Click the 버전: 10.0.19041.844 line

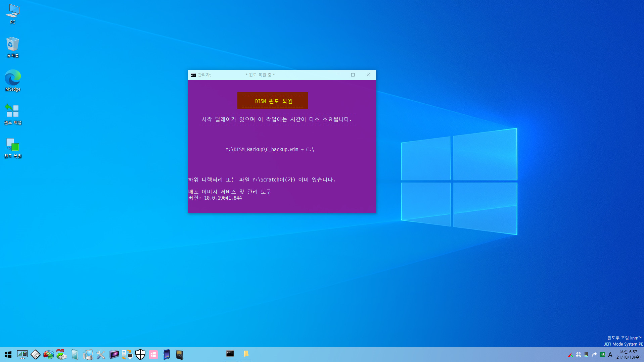point(215,198)
